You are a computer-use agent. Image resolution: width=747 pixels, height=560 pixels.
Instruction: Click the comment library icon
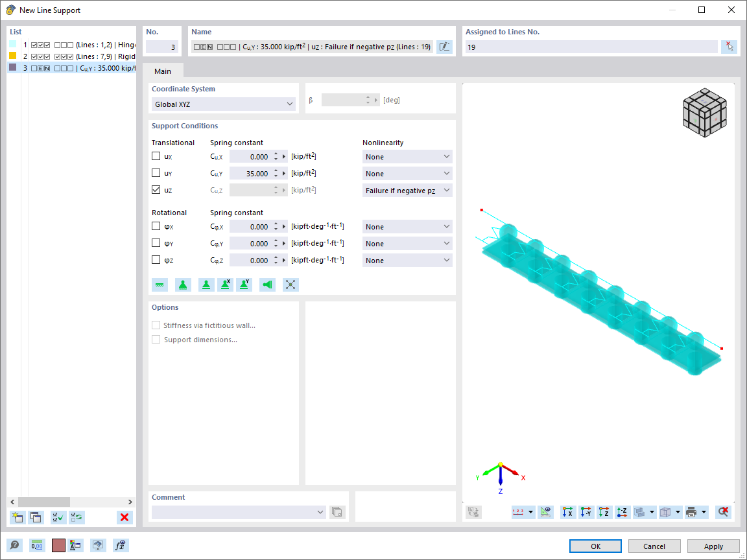coord(337,512)
